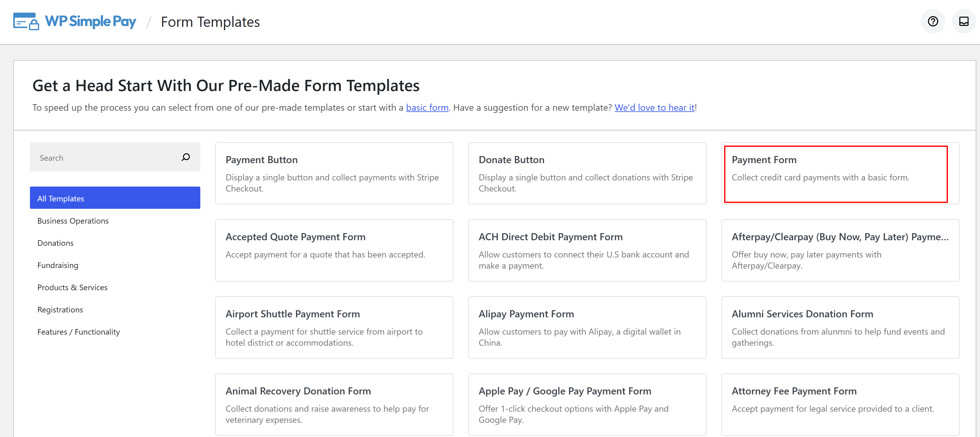Filter by Registrations category
Image resolution: width=980 pixels, height=437 pixels.
60,310
